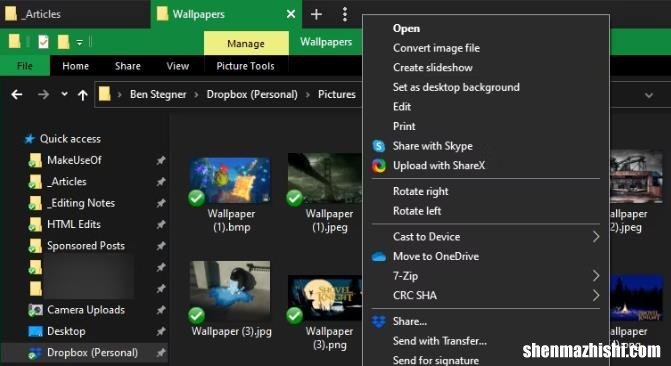671x366 pixels.
Task: Choose Edit in the context menu
Action: [402, 107]
